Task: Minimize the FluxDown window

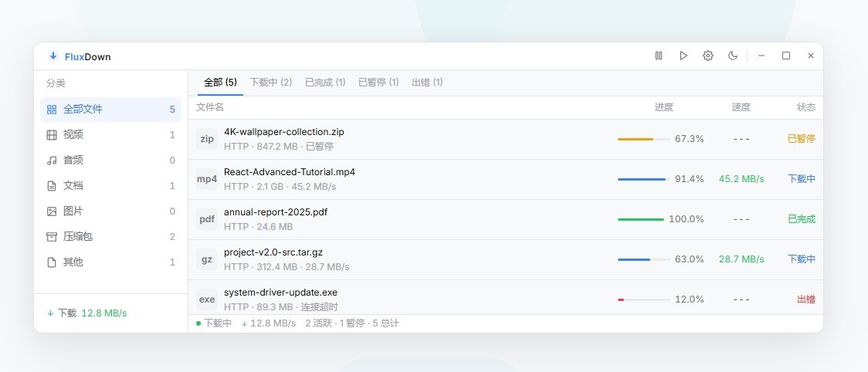Action: click(761, 56)
